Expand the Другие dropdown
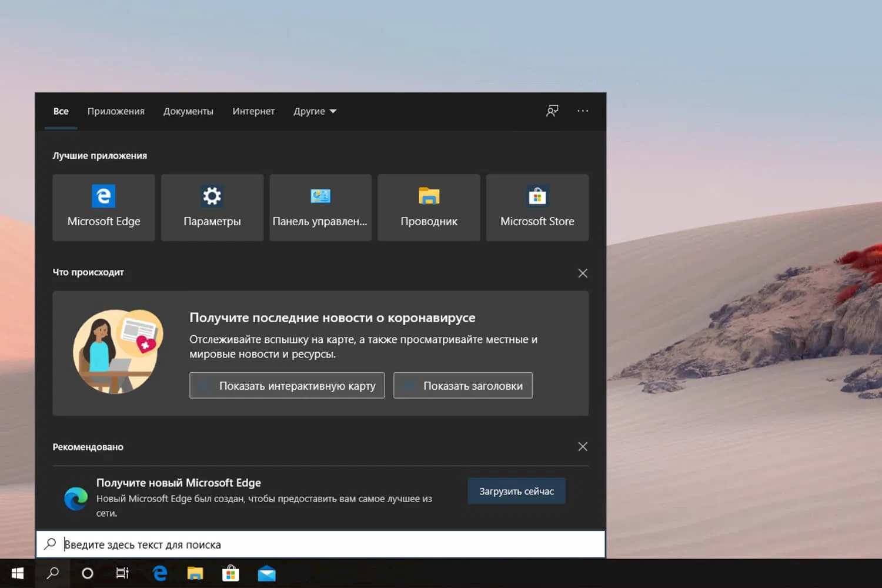The height and width of the screenshot is (588, 882). [315, 111]
